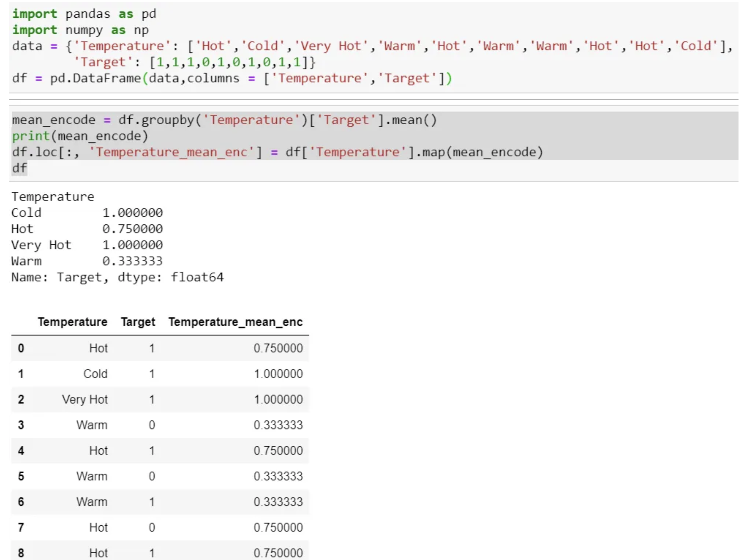
Task: Click the Target column header
Action: click(x=138, y=322)
